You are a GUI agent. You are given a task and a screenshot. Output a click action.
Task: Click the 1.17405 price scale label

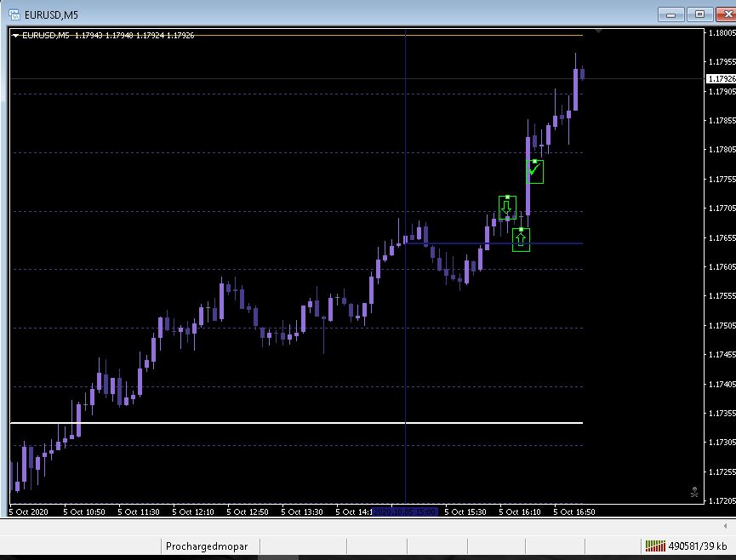coord(722,384)
